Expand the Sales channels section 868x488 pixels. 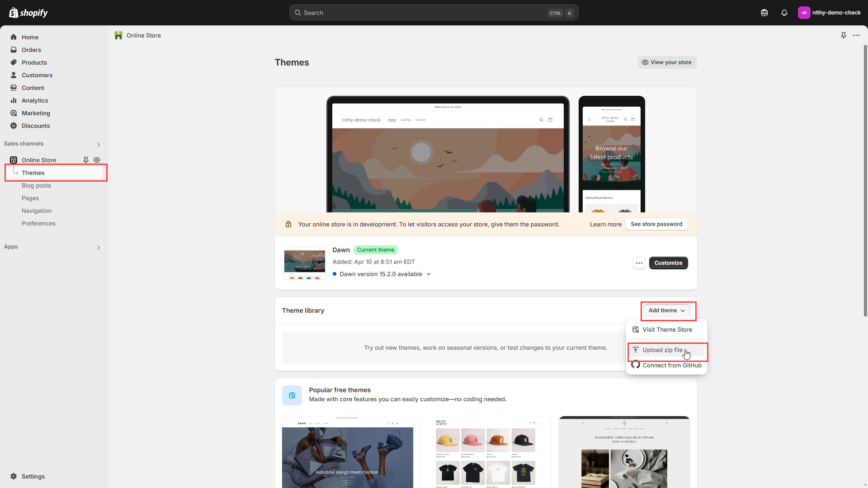click(x=99, y=144)
